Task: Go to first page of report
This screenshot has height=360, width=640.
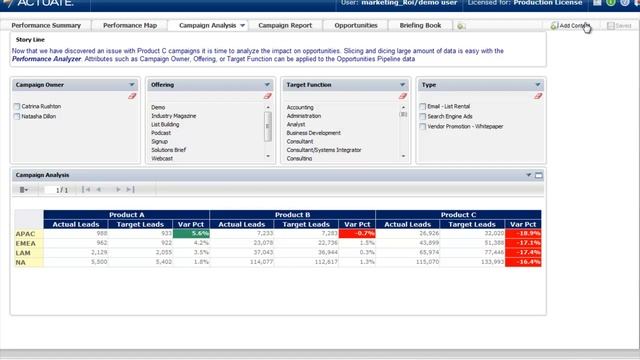Action: coord(86,189)
